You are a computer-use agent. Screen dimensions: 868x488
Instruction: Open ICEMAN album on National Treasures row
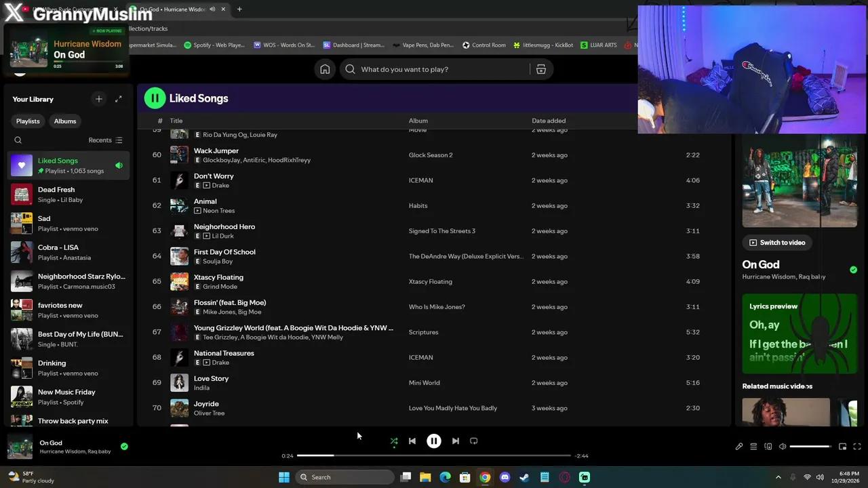click(420, 357)
